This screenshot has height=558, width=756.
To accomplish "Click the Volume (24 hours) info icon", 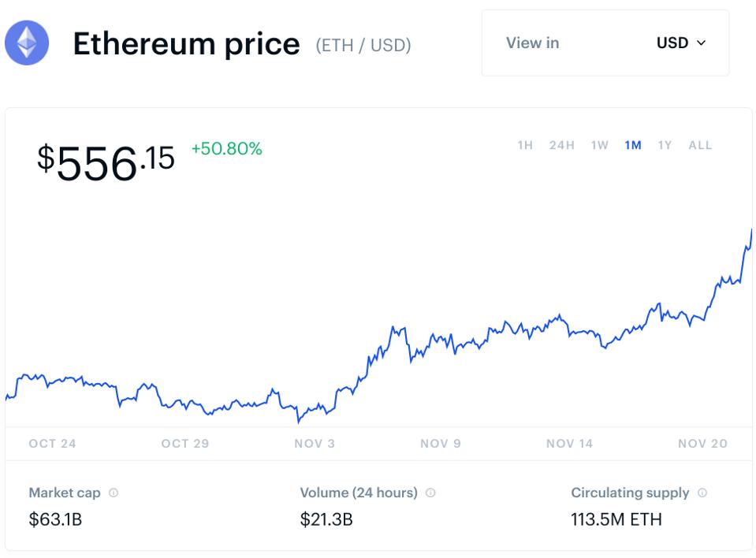I will click(x=430, y=493).
